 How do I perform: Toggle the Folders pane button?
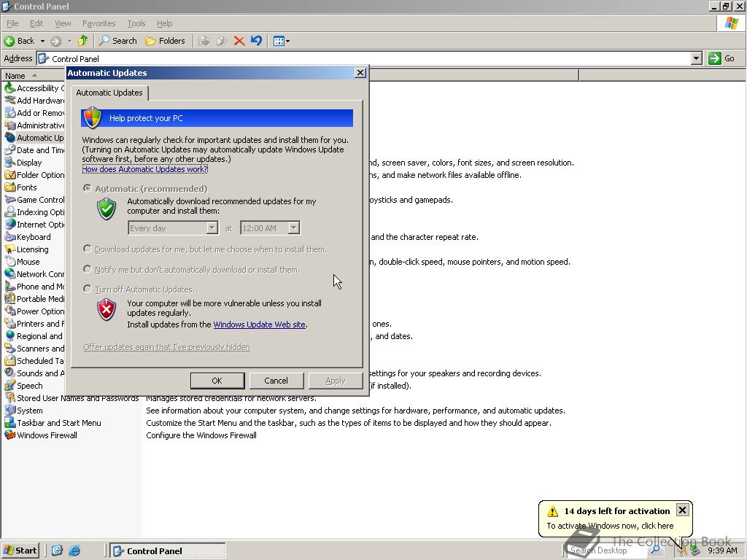click(x=165, y=41)
